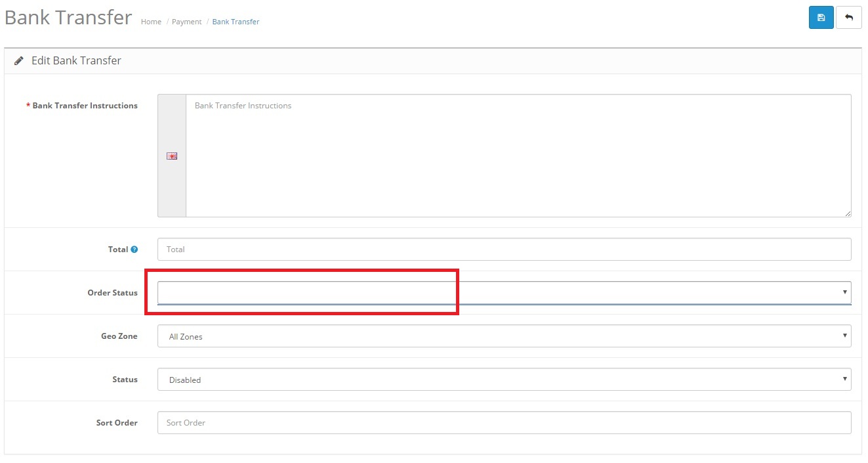Screen dimensions: 868x463
Task: Click the Bank Transfer breadcrumb link
Action: (236, 22)
